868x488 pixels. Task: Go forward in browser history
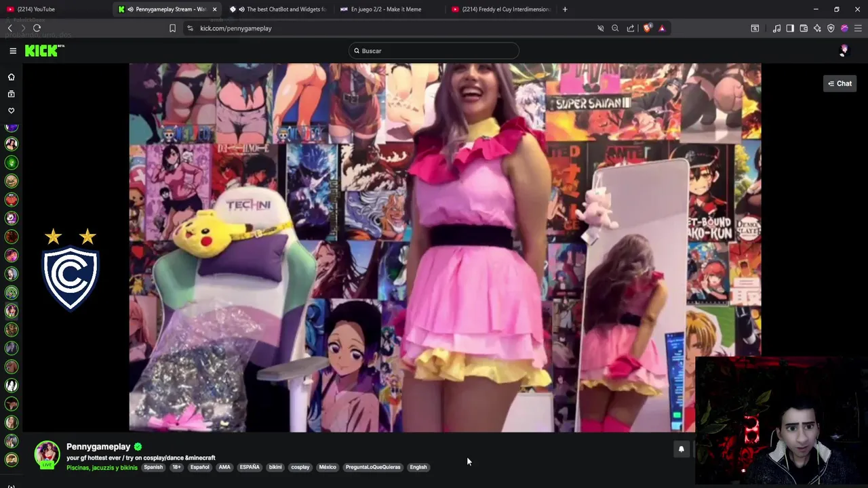click(x=24, y=28)
